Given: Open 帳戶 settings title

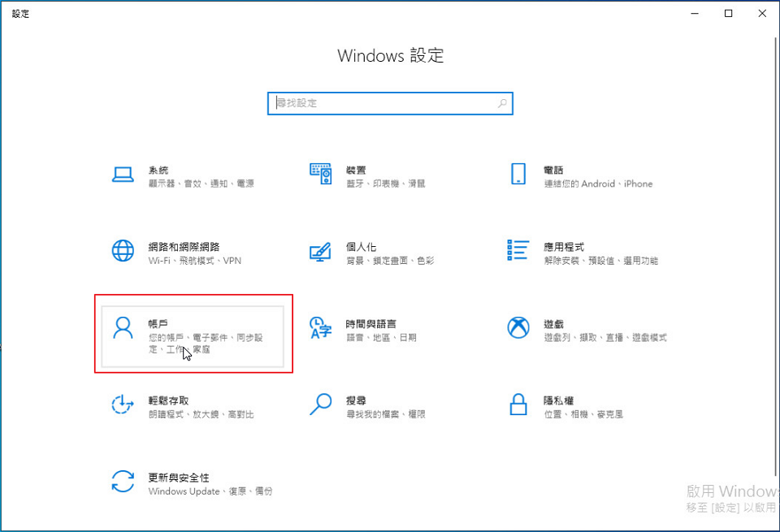Looking at the screenshot, I should click(158, 324).
